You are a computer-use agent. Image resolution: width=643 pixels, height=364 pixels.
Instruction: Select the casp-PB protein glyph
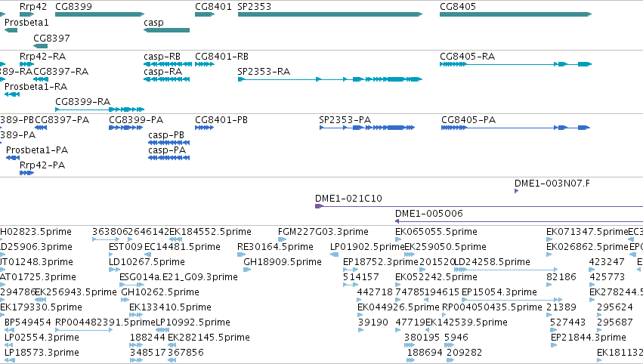coord(169,143)
